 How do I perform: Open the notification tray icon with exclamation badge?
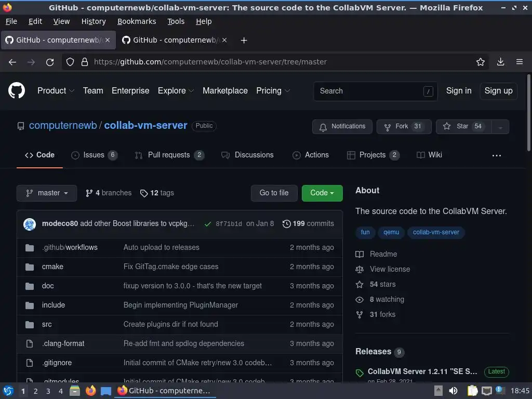point(499,390)
